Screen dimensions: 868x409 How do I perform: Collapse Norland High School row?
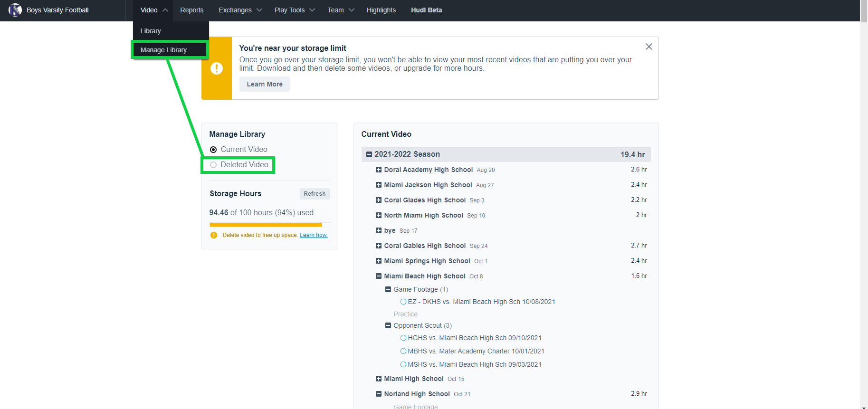coord(379,394)
